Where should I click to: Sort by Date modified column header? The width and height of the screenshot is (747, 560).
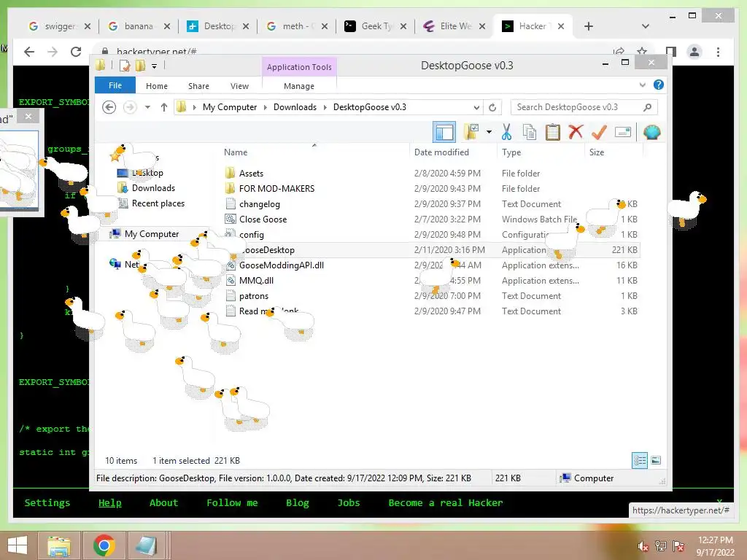[441, 152]
